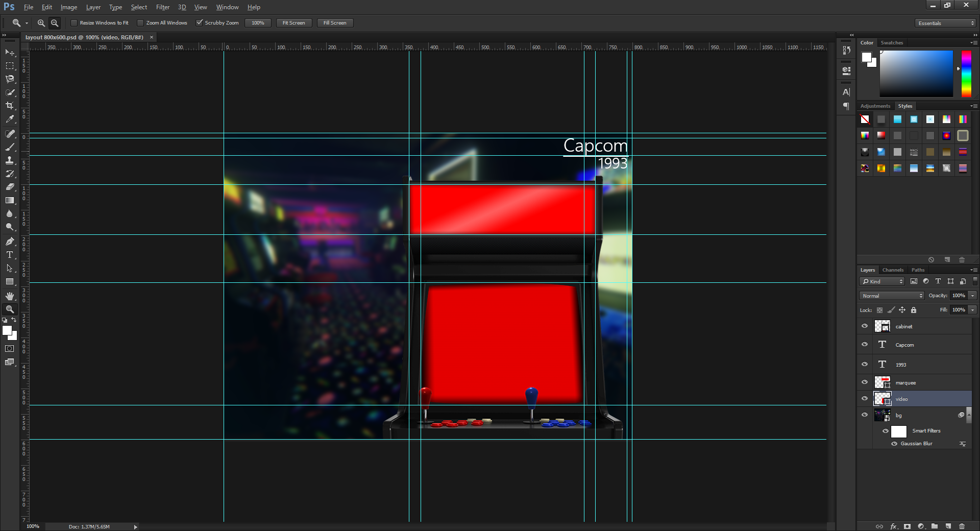Select the Eyedropper tool
980x531 pixels.
click(10, 119)
